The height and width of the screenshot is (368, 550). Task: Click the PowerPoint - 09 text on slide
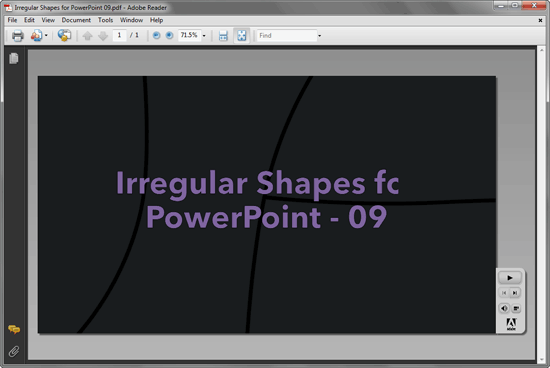point(267,217)
